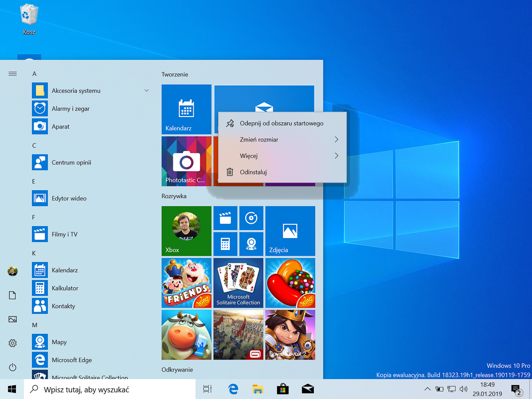Open Akcesoria systemu folder icon
This screenshot has height=399, width=532.
[x=40, y=90]
